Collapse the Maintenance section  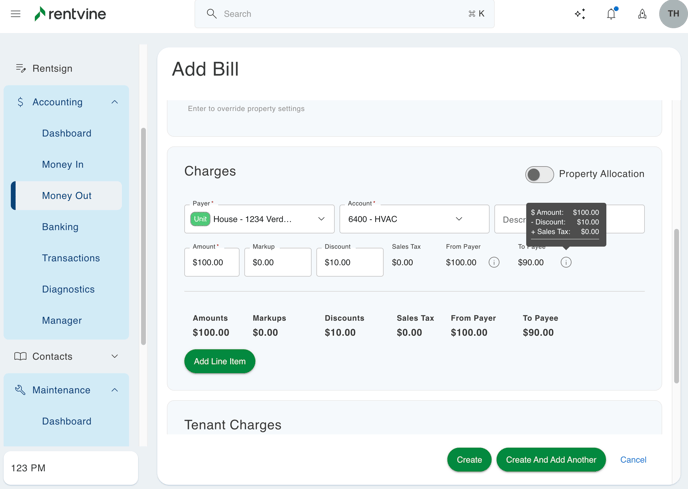tap(114, 390)
